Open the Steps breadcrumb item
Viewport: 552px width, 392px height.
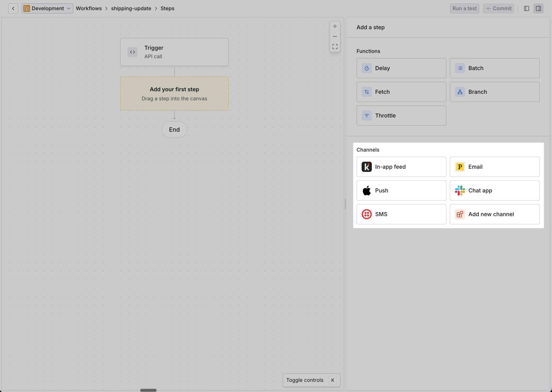(167, 8)
